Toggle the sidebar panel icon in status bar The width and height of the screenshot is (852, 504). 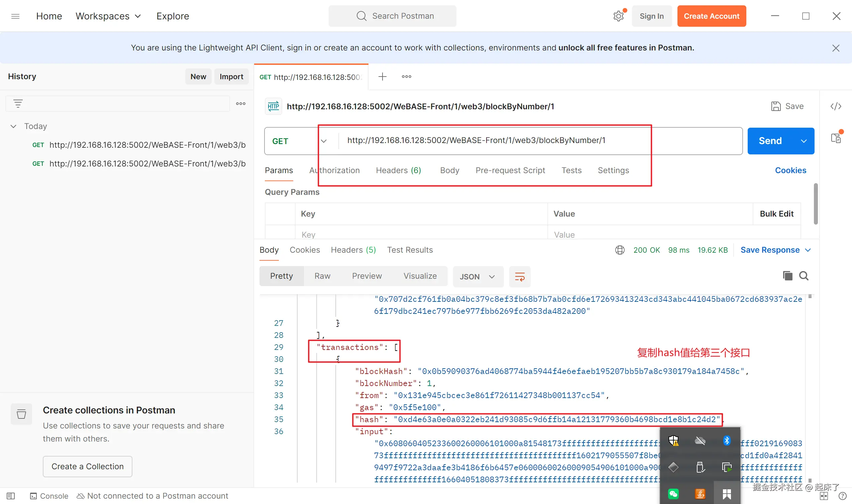[10, 496]
